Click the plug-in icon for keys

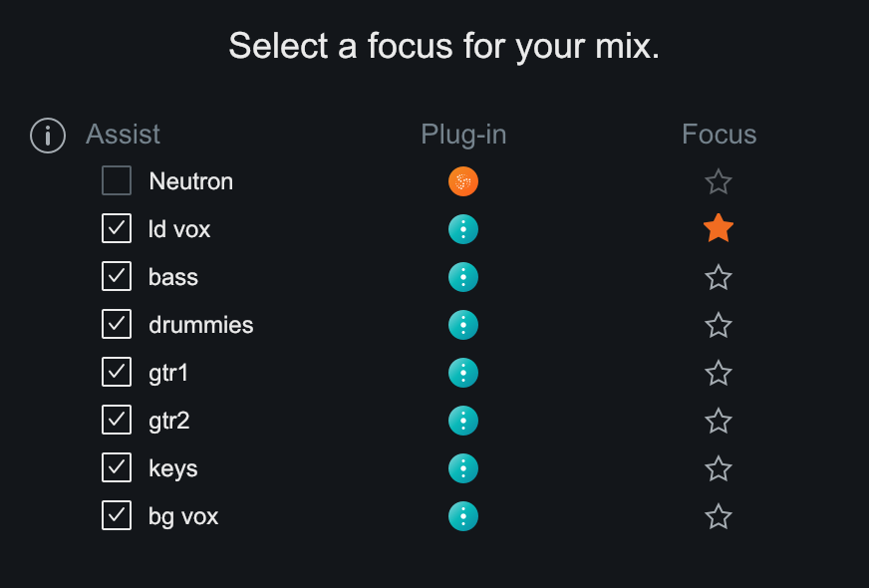(x=463, y=468)
